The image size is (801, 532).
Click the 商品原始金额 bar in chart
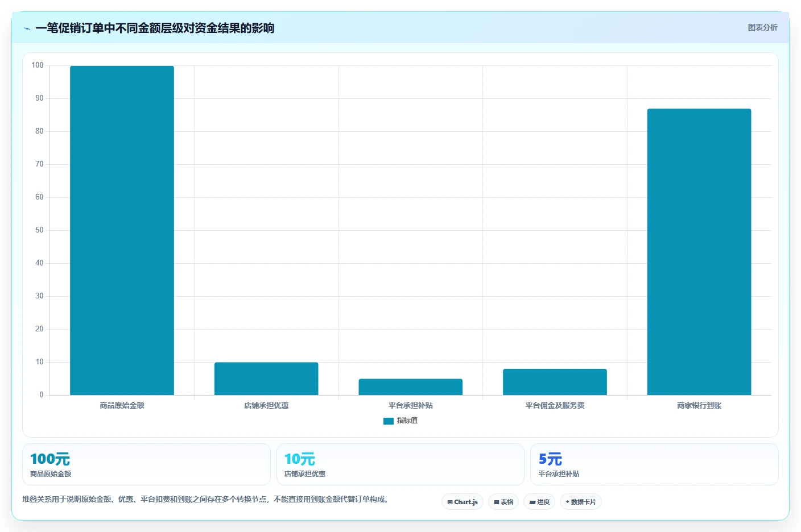coord(122,230)
